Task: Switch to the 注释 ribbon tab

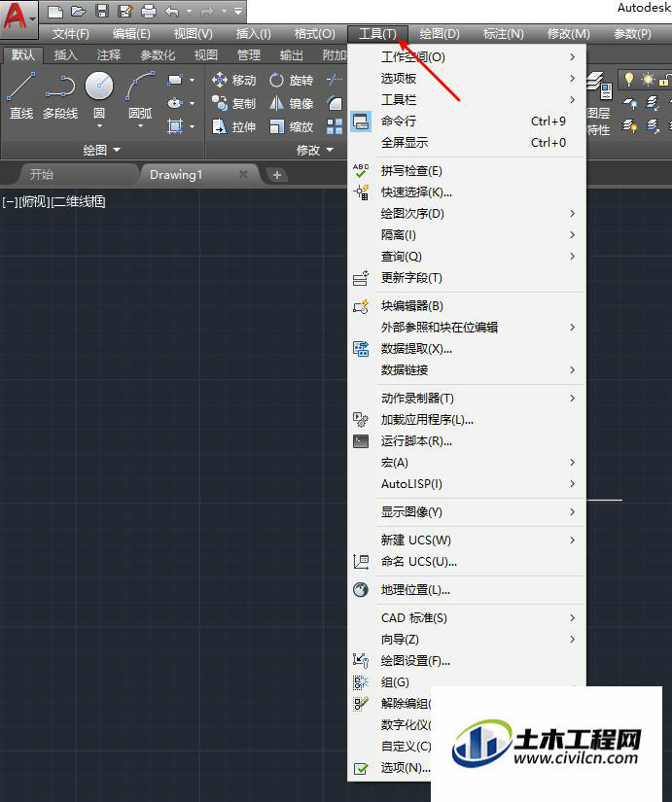Action: coord(109,54)
